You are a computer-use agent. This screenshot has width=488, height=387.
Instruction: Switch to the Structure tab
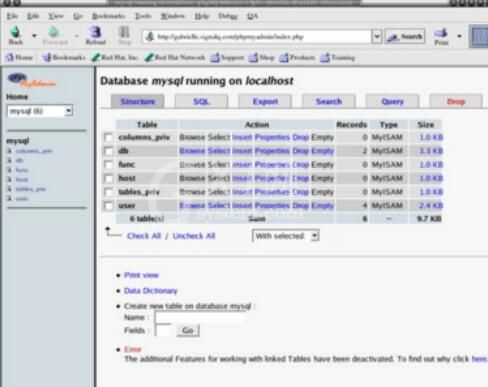tap(138, 101)
